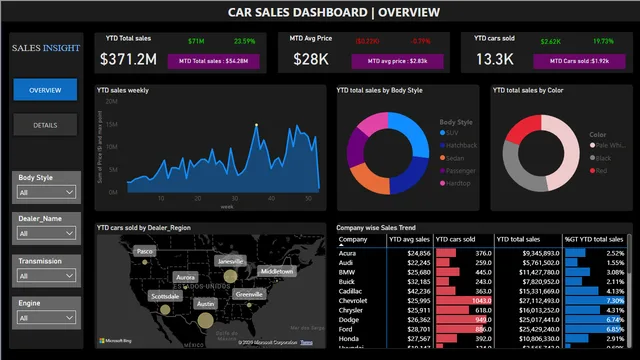
Task: Expand the Dealer_Name filter dropdown
Action: (x=46, y=233)
